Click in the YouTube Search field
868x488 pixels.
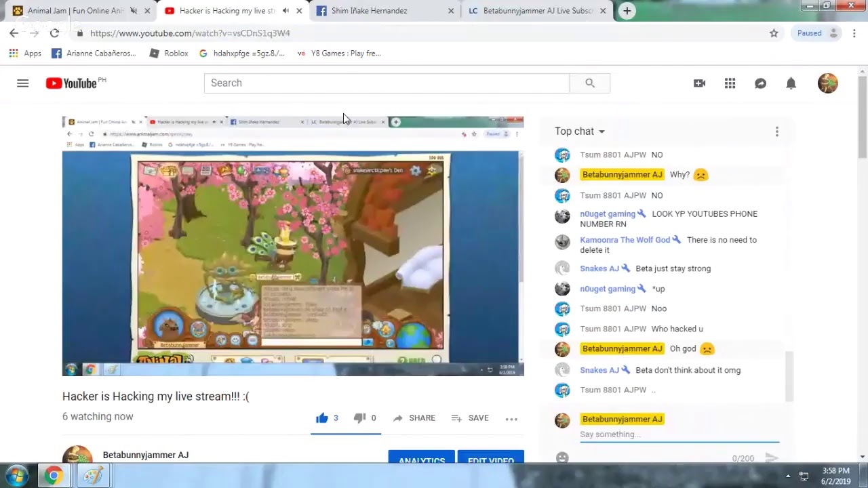387,83
